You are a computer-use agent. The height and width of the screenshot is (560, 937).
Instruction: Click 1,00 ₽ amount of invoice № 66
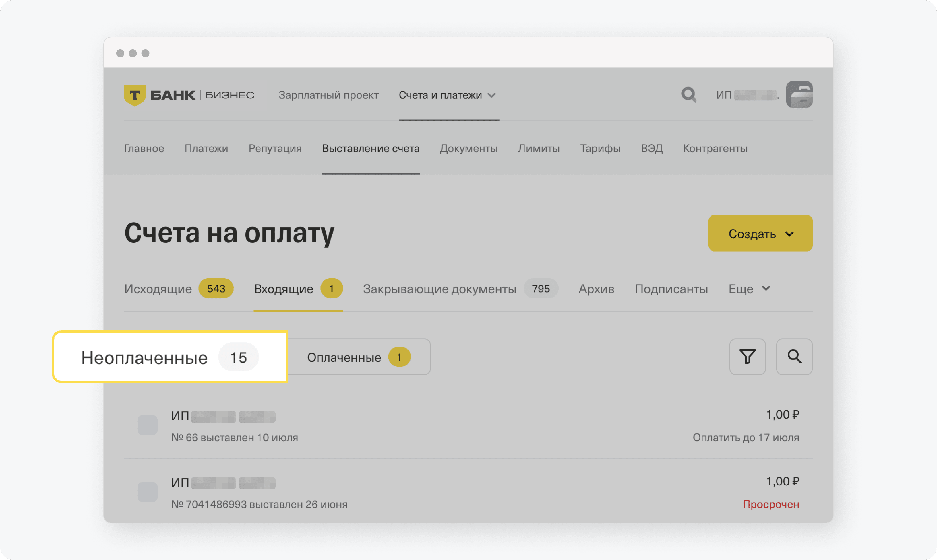point(783,415)
